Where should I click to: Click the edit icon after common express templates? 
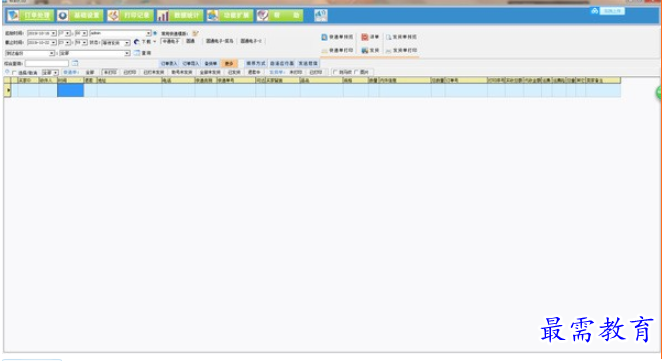[195, 33]
